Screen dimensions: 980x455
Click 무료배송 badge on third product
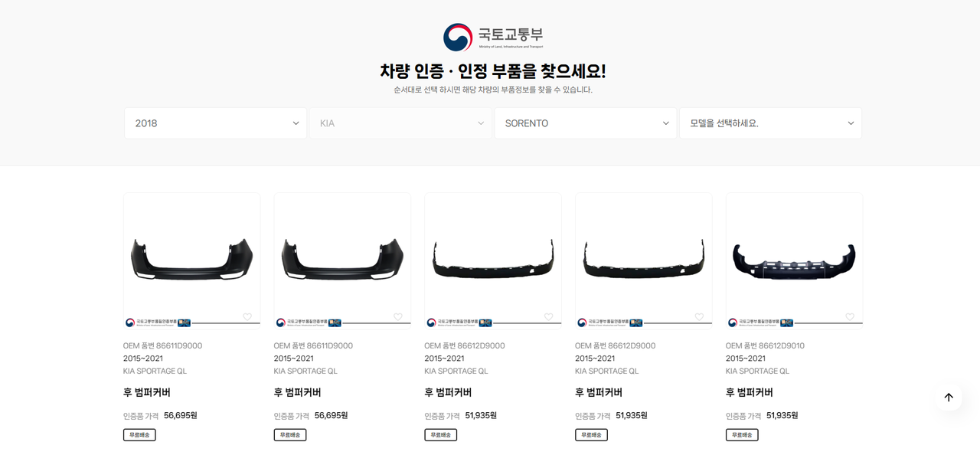(441, 435)
